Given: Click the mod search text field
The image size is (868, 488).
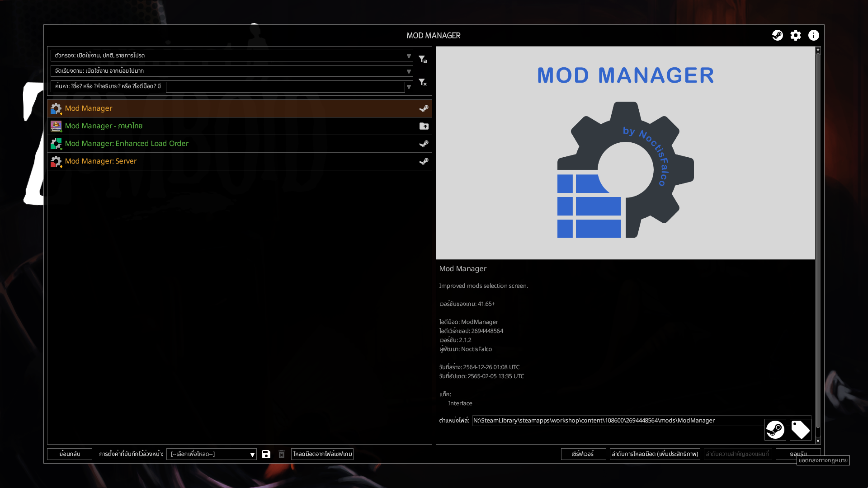Looking at the screenshot, I should point(285,87).
